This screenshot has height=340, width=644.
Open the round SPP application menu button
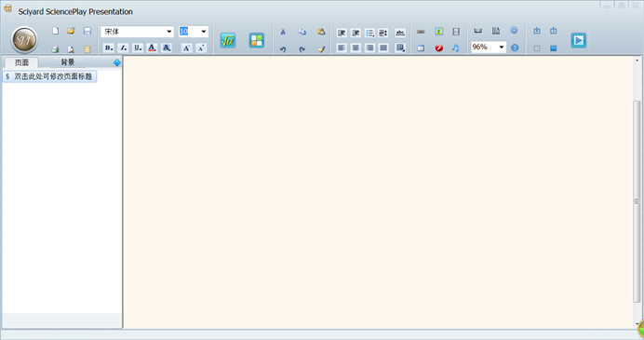coord(24,40)
